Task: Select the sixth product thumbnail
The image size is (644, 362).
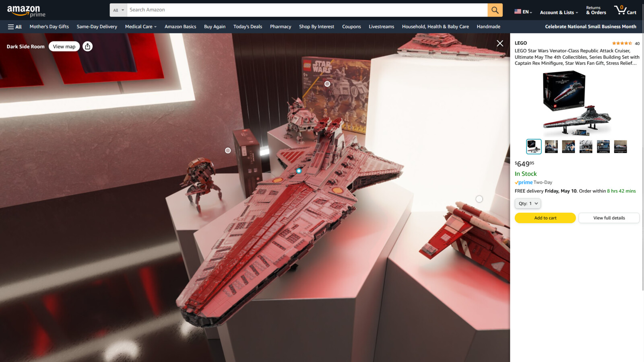Action: [620, 146]
